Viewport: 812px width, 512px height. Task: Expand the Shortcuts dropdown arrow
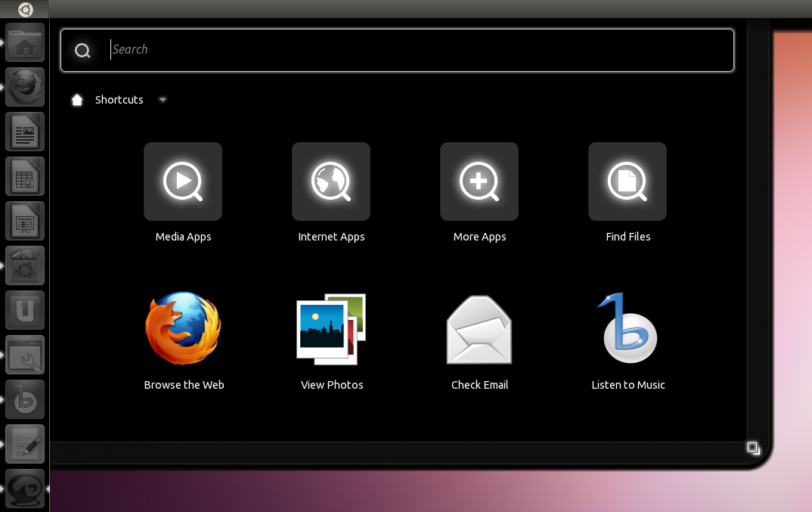(x=163, y=100)
